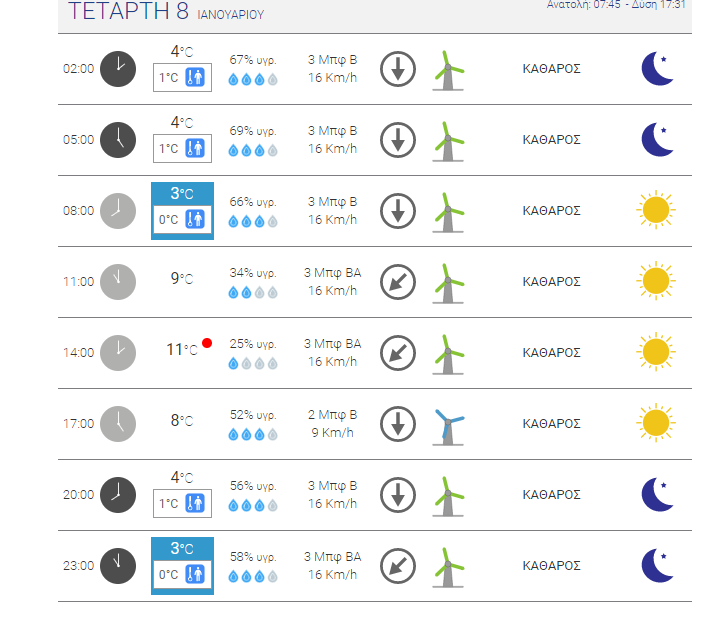Click the clock icon for 02:00
The width and height of the screenshot is (712, 617).
pos(117,69)
